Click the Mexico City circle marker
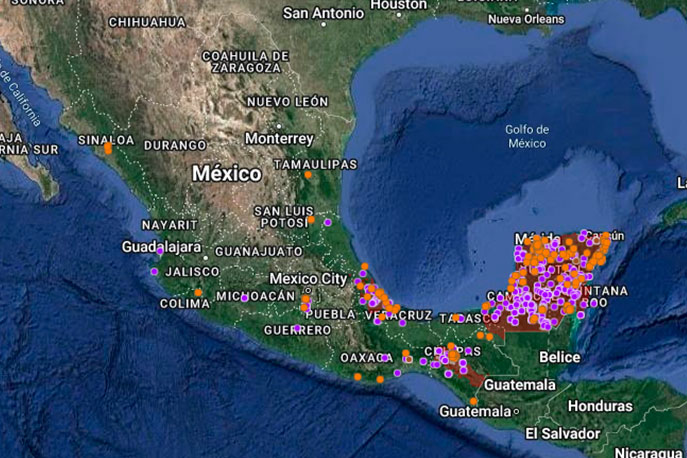The width and height of the screenshot is (687, 458). [x=308, y=290]
